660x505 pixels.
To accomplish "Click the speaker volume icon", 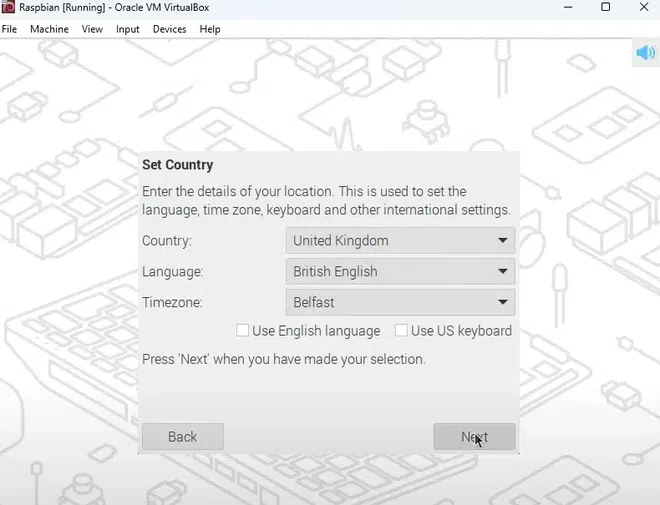I will click(x=646, y=53).
